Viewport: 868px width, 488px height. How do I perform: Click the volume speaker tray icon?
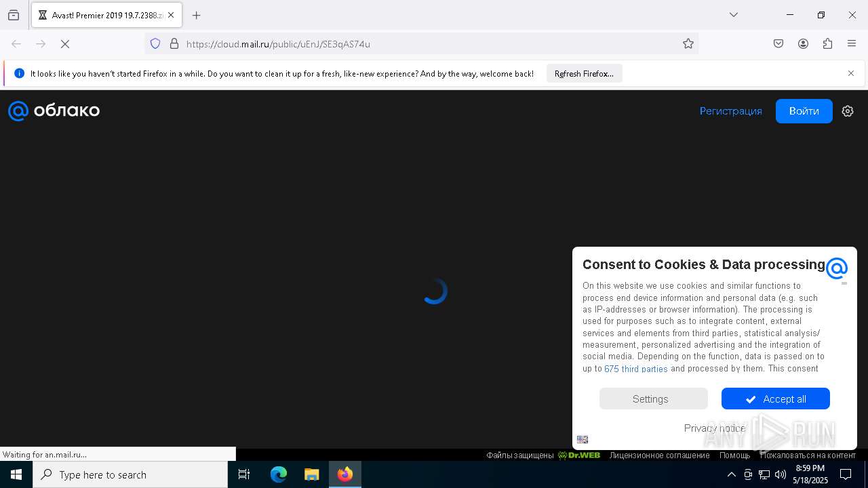pyautogui.click(x=781, y=474)
